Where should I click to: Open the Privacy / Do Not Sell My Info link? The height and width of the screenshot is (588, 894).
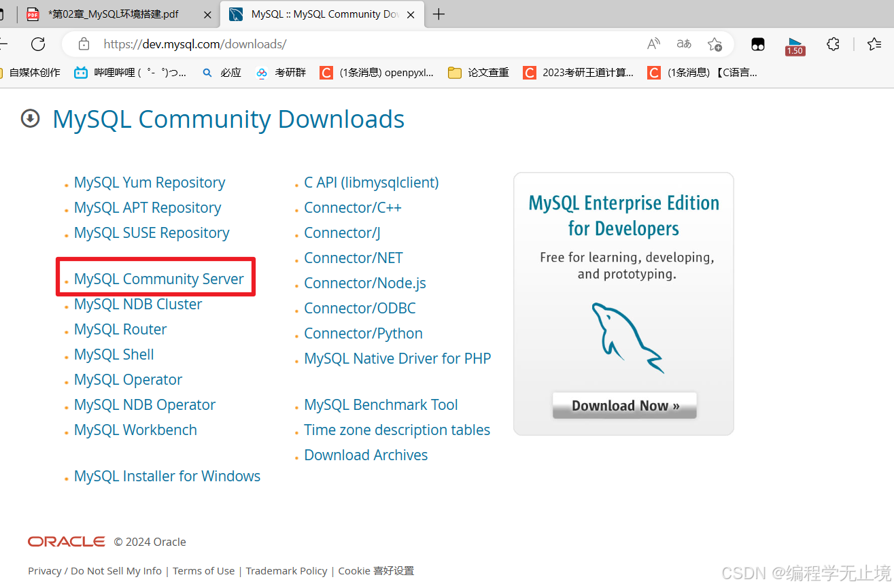95,571
